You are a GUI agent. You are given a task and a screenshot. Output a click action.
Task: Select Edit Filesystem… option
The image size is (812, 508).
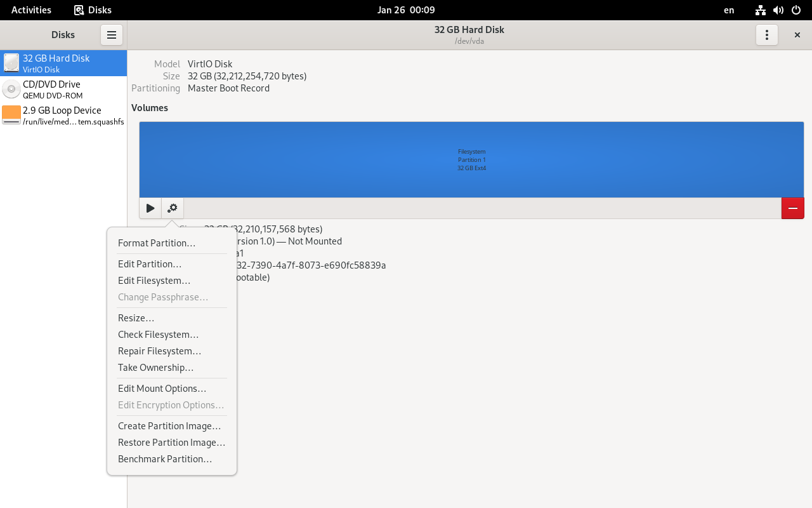click(x=154, y=281)
